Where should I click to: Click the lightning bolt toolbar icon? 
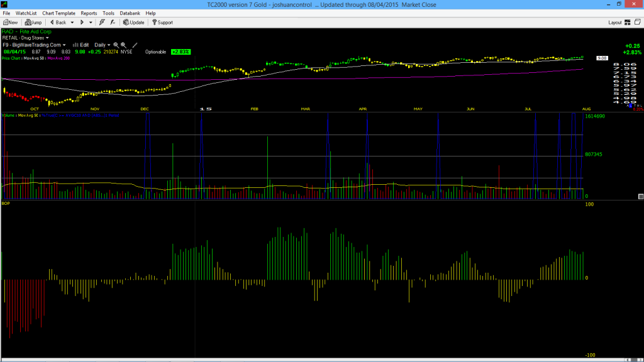coord(102,23)
